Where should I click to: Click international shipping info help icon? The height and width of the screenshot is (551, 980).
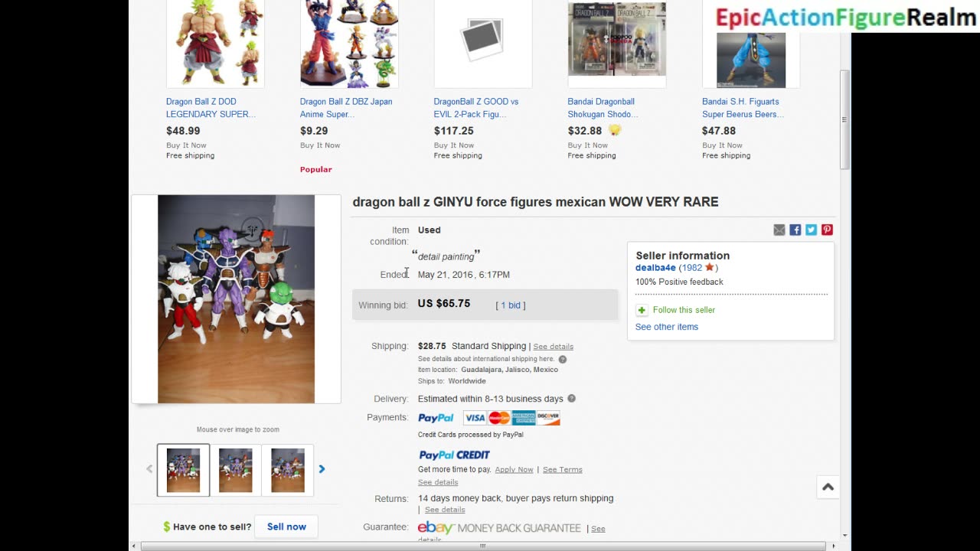click(563, 359)
